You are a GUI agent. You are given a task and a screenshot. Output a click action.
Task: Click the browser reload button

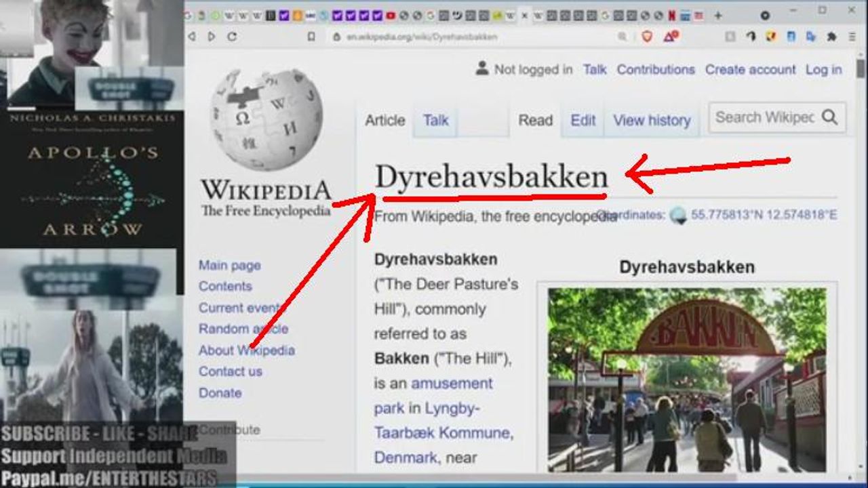pyautogui.click(x=232, y=37)
